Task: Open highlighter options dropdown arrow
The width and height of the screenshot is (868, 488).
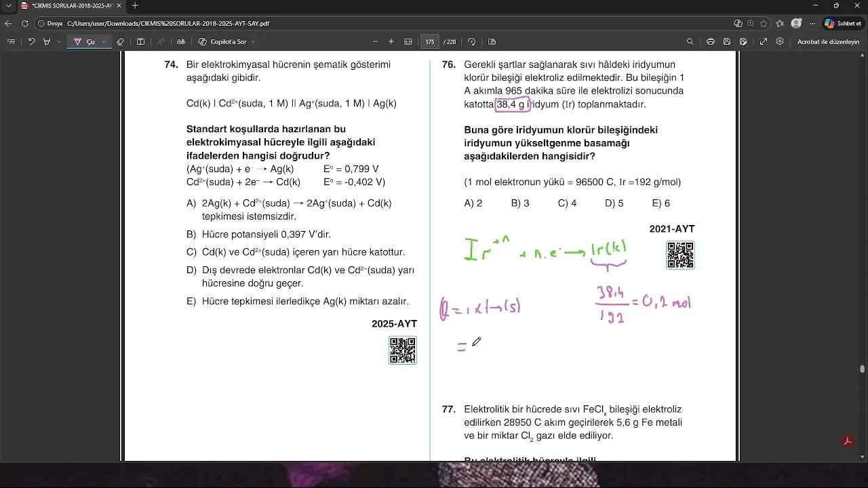Action: coord(58,41)
